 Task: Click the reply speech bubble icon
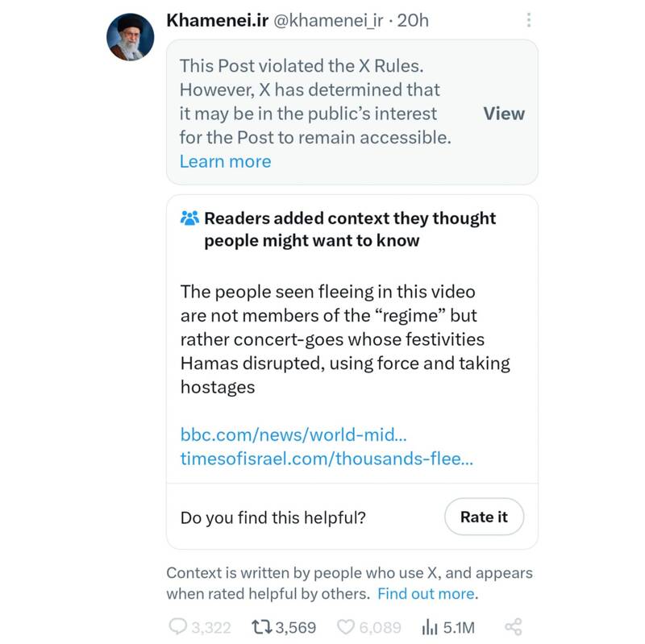click(177, 626)
